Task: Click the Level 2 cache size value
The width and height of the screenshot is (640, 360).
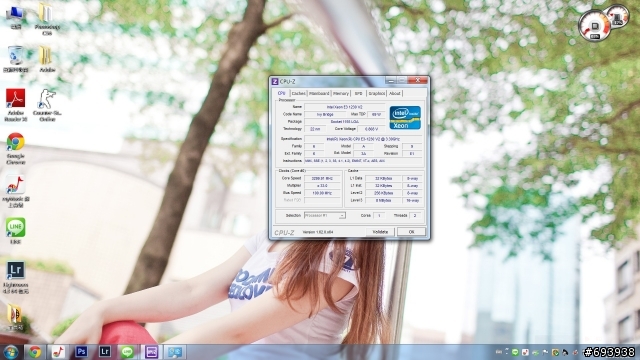Action: tap(383, 193)
